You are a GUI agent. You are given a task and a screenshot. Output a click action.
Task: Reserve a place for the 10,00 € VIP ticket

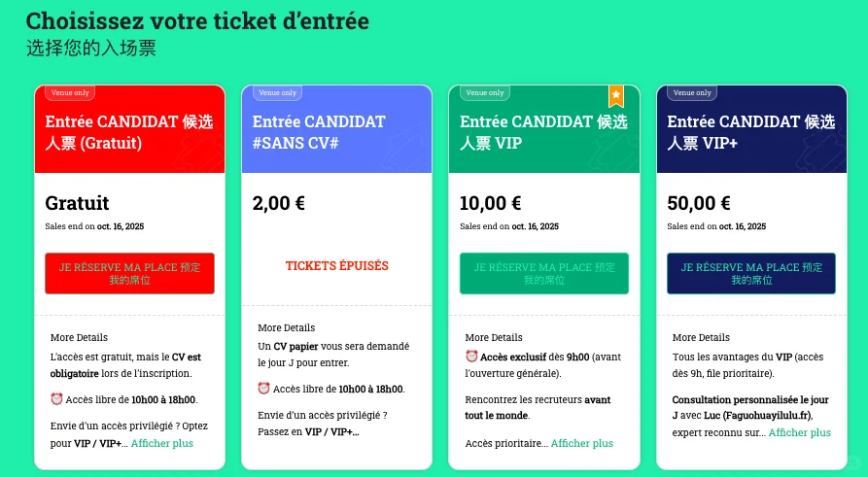(543, 273)
